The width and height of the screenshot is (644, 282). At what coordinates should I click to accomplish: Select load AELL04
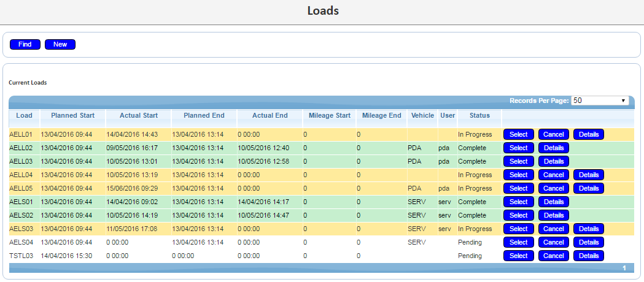coord(519,175)
